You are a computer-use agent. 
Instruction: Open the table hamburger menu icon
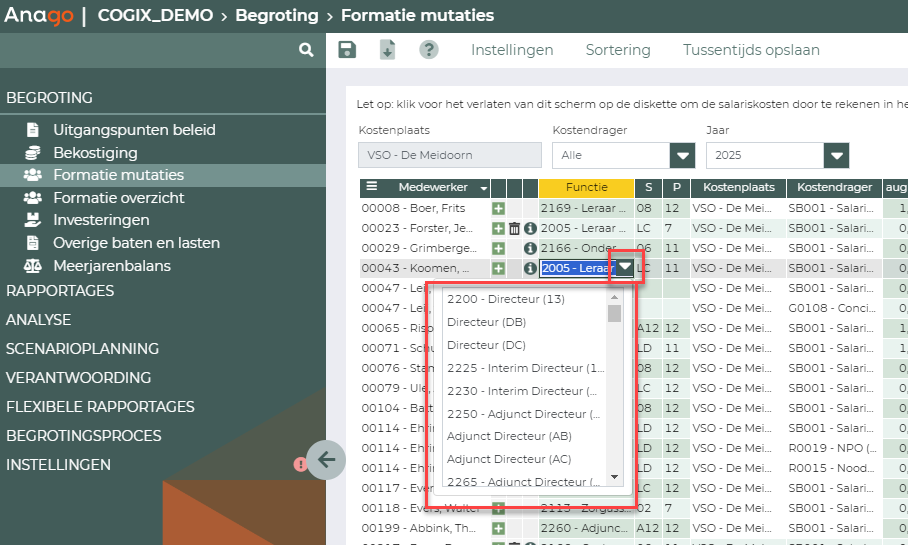coord(371,187)
